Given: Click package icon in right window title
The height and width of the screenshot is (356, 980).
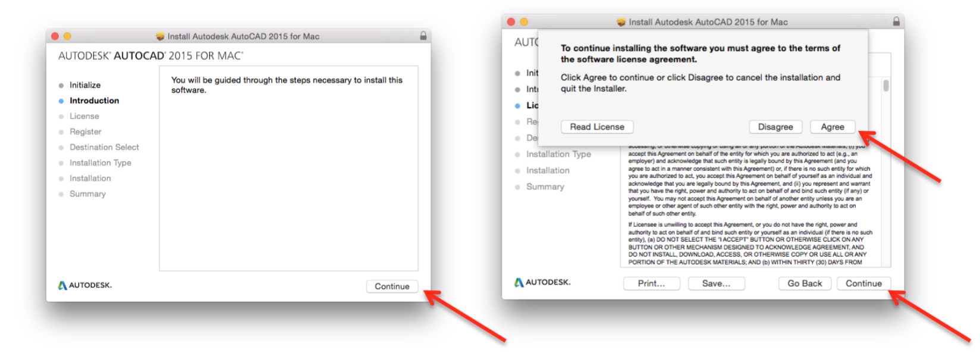Looking at the screenshot, I should pyautogui.click(x=621, y=22).
